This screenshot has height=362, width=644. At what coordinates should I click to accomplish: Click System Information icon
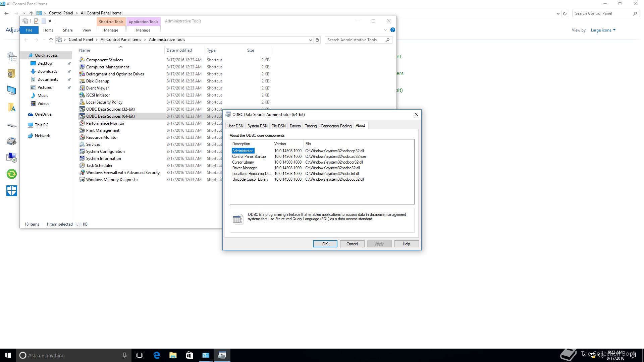[x=82, y=159]
